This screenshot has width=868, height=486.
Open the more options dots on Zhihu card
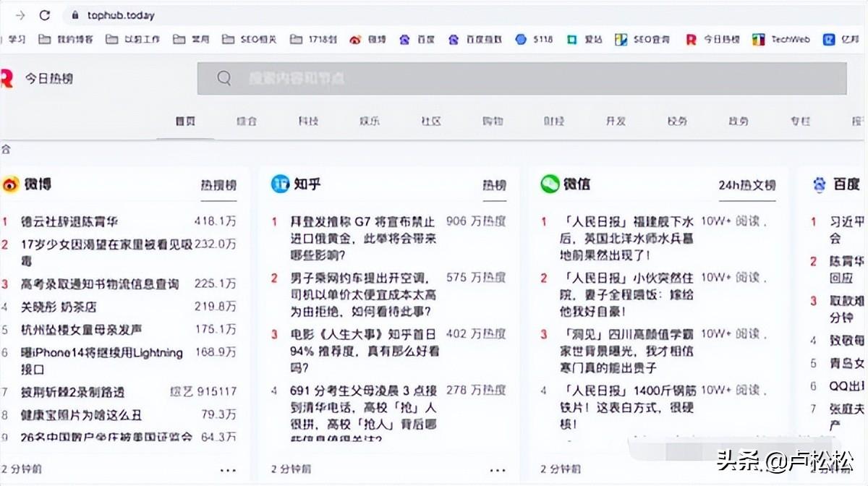pyautogui.click(x=498, y=469)
